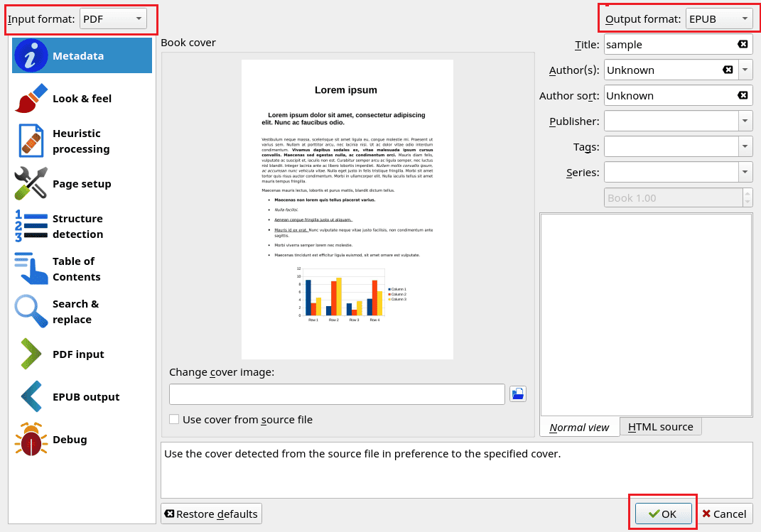Open Search & replace magnifier icon

[x=31, y=311]
